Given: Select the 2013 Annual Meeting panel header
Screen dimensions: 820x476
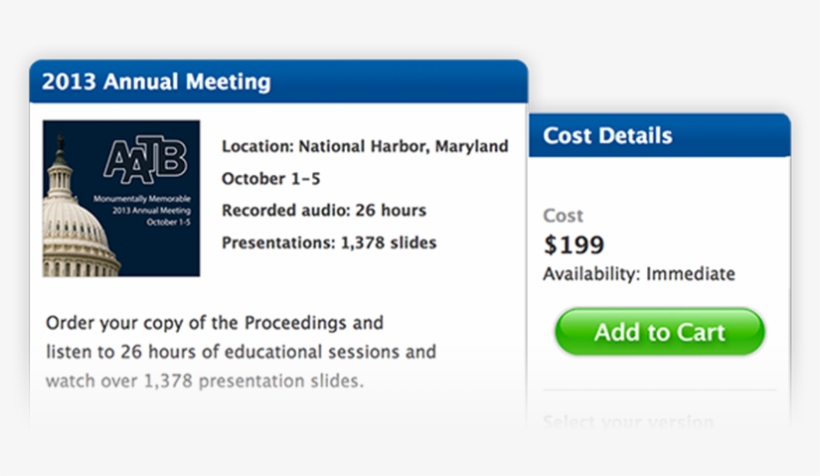Looking at the screenshot, I should [278, 81].
